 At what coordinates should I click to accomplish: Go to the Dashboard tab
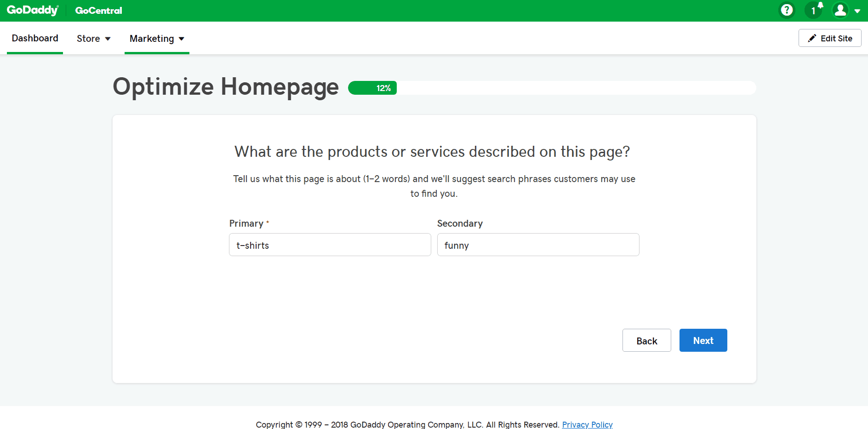pos(35,38)
